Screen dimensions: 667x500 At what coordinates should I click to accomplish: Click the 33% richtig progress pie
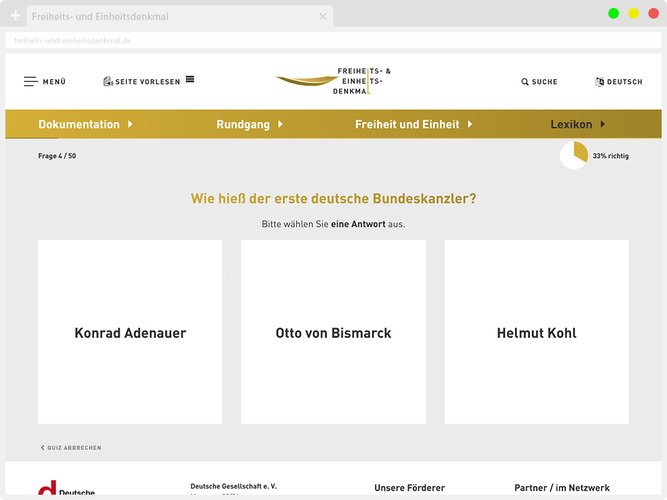(x=574, y=155)
